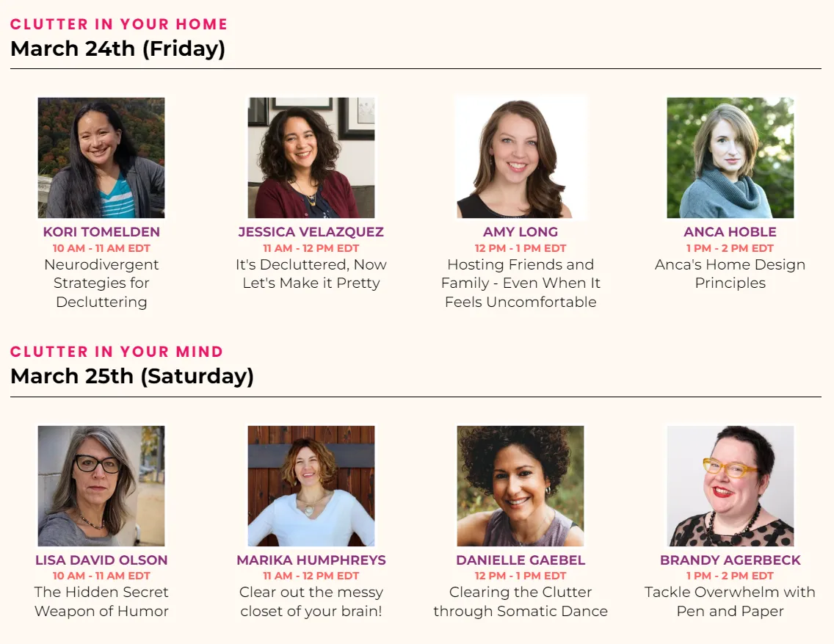Open the Jessica Velazquez name link
The image size is (834, 644).
coord(311,232)
